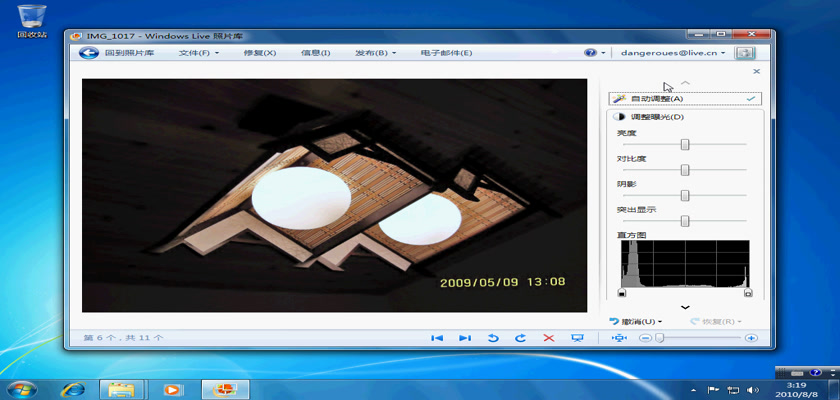Go to the previous photo
Screen dimensions: 840x400
click(x=437, y=338)
